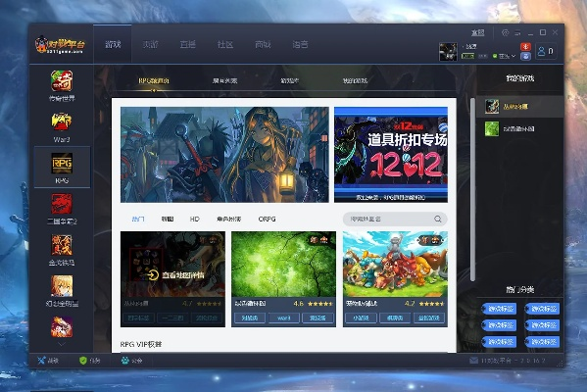Select the HD filter tab
Viewport: 587px width, 392px height.
(x=195, y=219)
